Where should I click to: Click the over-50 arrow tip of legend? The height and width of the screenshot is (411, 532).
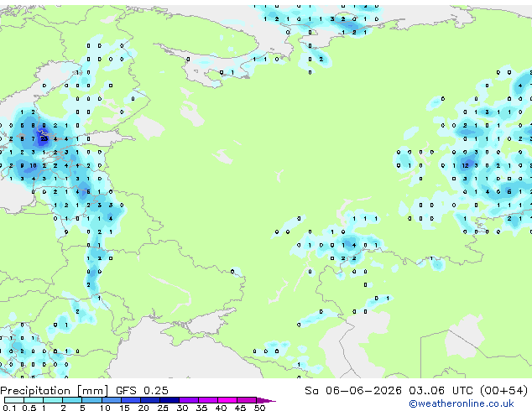click(x=266, y=400)
